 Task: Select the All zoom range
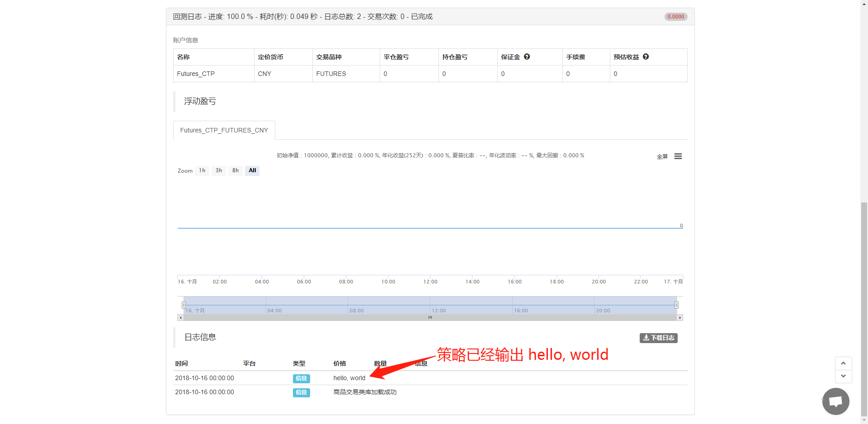pyautogui.click(x=252, y=170)
